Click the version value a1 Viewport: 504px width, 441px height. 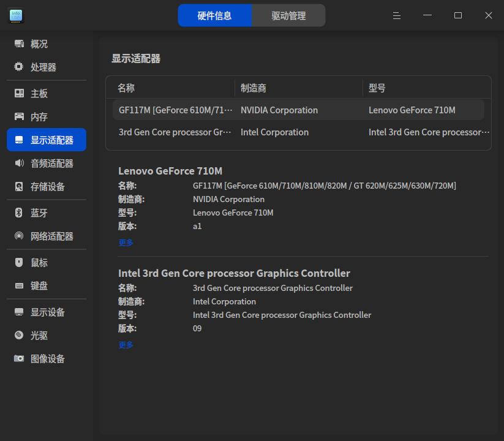(x=197, y=226)
